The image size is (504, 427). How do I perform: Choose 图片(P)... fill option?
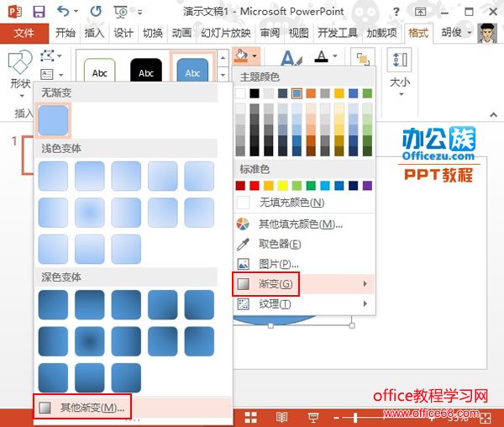pyautogui.click(x=304, y=264)
